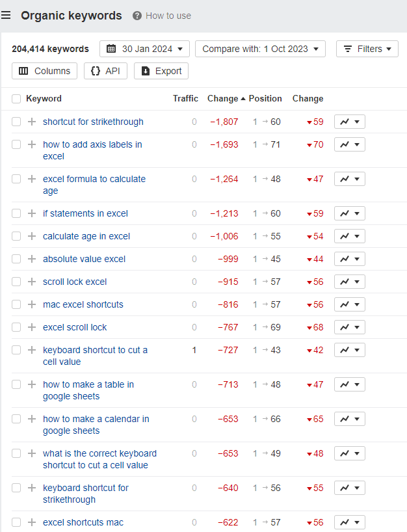Screen dimensions: 407x532
Task: Sort by the Position column header
Action: [x=264, y=98]
